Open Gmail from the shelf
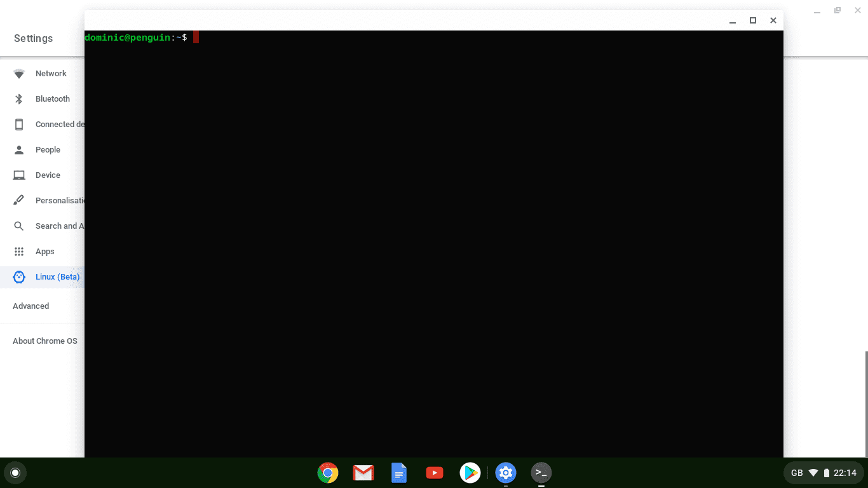This screenshot has width=868, height=488. 363,473
